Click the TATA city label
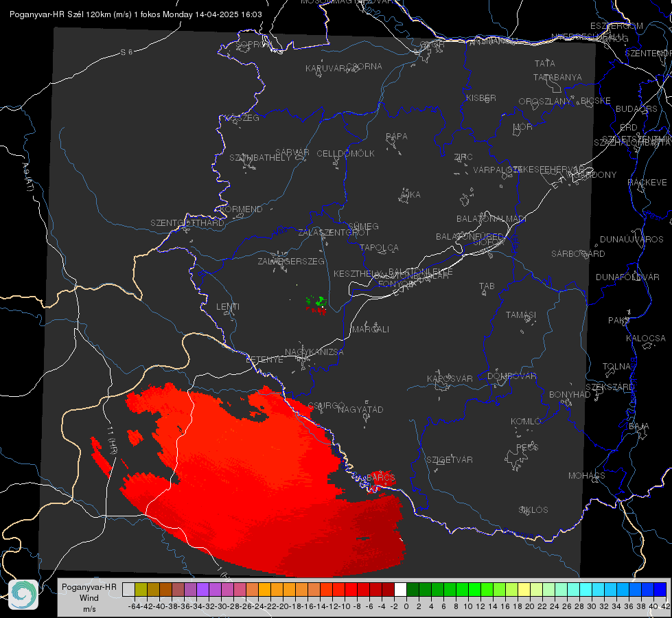This screenshot has width=672, height=618. click(545, 63)
